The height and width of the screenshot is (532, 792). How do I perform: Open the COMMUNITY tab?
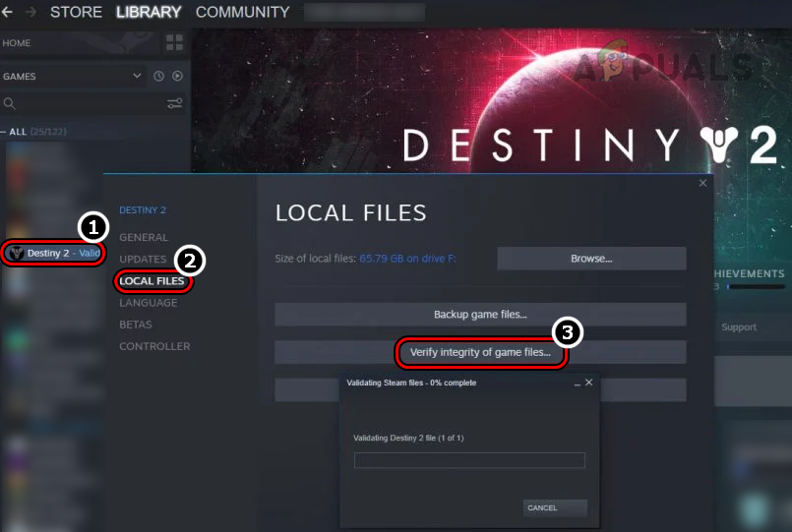tap(242, 12)
